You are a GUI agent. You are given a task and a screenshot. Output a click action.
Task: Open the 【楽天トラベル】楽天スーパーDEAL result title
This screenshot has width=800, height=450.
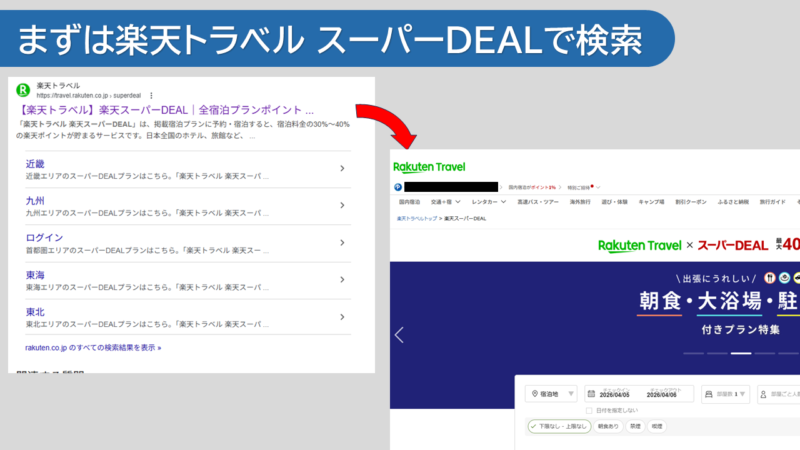tap(165, 110)
